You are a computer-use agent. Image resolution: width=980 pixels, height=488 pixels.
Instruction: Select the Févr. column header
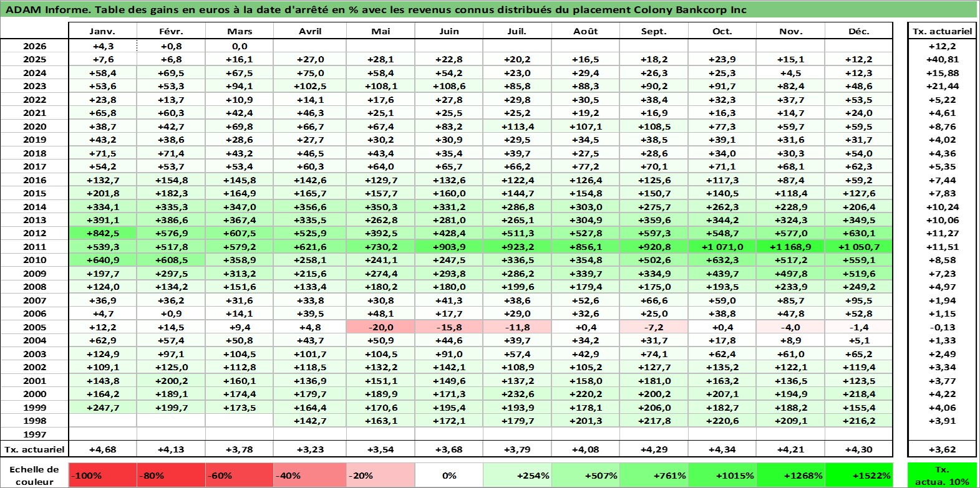[x=171, y=31]
